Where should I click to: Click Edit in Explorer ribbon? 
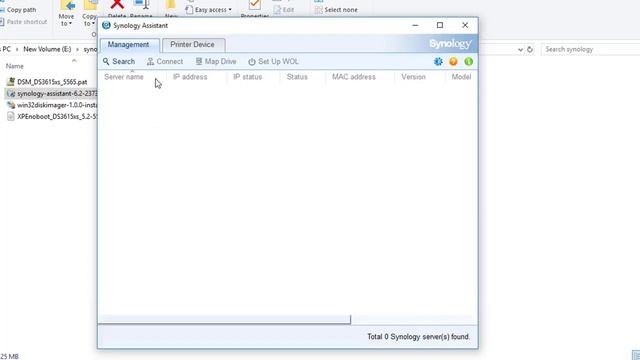(284, 10)
